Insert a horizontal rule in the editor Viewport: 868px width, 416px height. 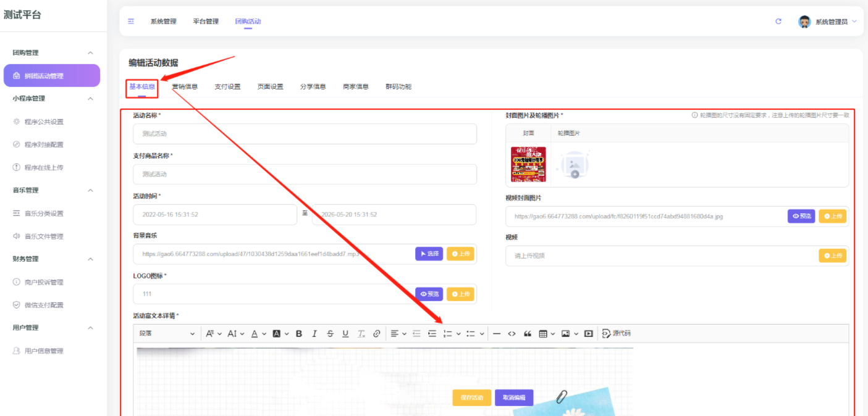tap(496, 333)
